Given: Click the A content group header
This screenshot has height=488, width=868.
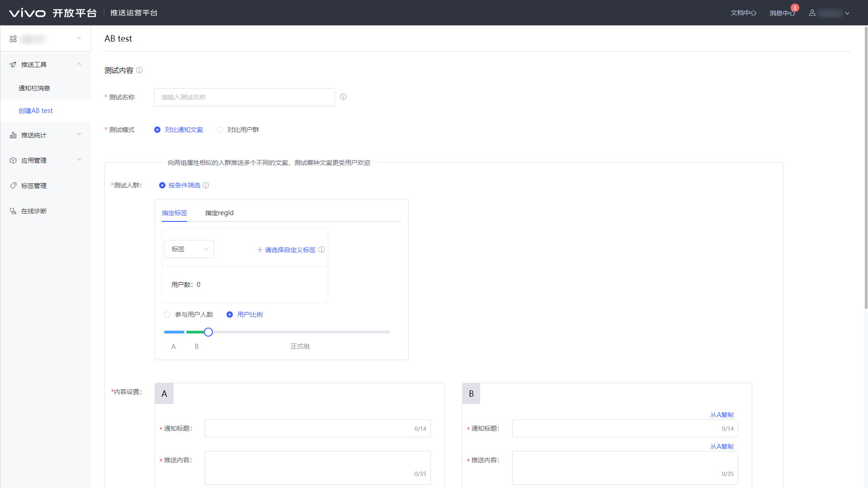Looking at the screenshot, I should coord(164,394).
